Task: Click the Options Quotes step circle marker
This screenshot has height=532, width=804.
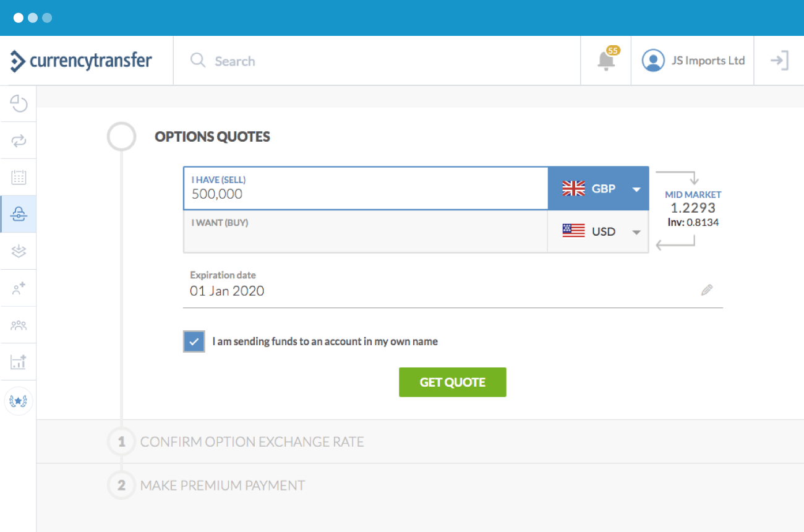Action: pyautogui.click(x=121, y=137)
